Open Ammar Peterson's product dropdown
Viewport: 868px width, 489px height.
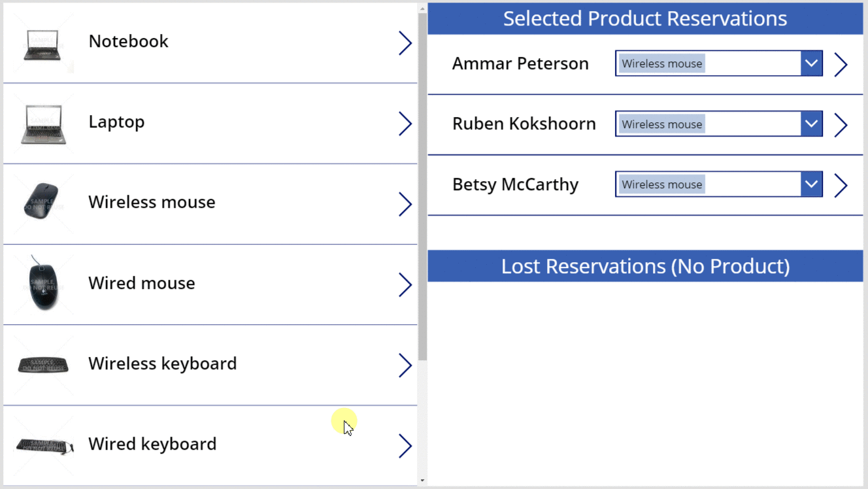(x=811, y=63)
